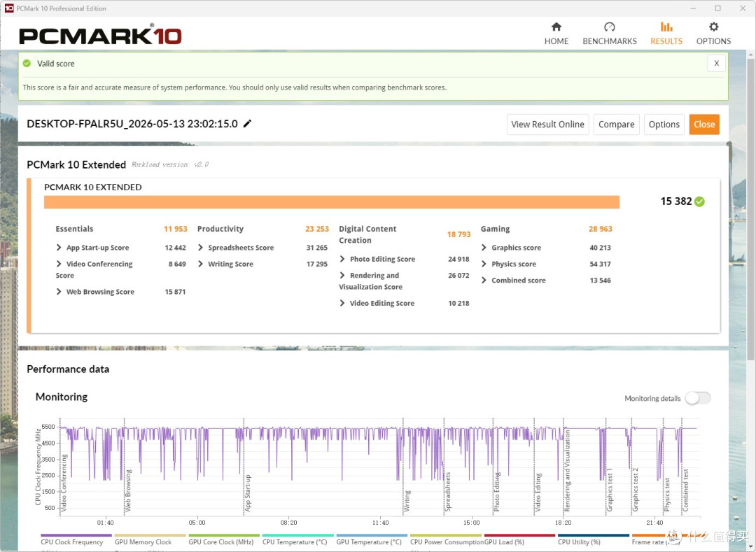
Task: Open the Benchmarks section
Action: pyautogui.click(x=610, y=34)
